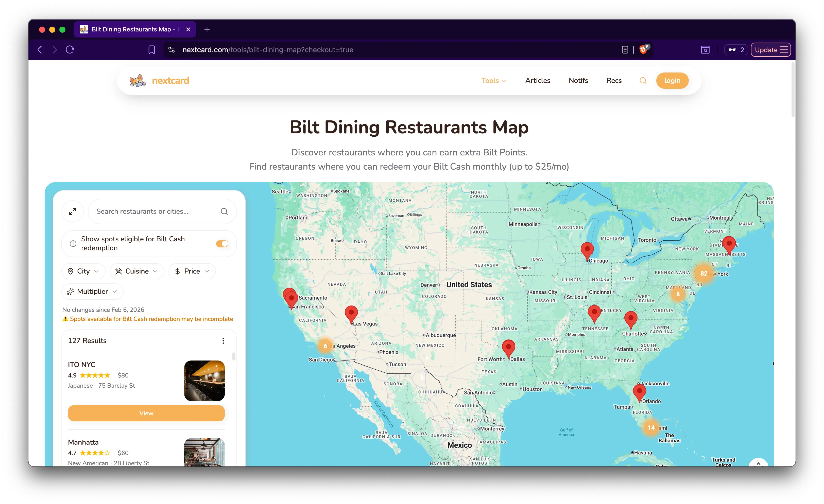The height and width of the screenshot is (504, 824).
Task: Open the City filter dropdown
Action: coord(83,271)
